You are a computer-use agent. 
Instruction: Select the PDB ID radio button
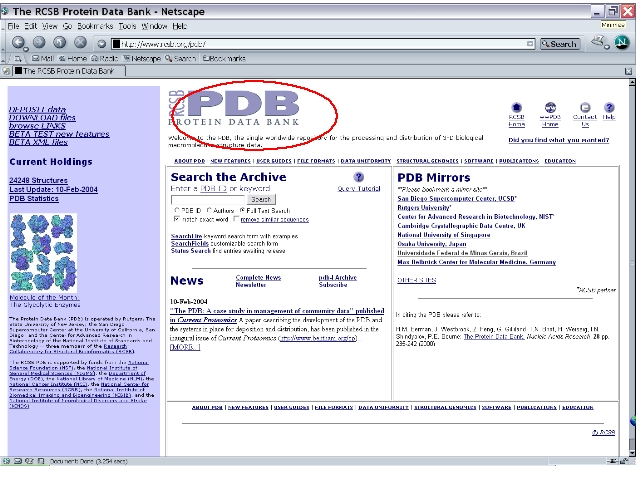[177, 210]
